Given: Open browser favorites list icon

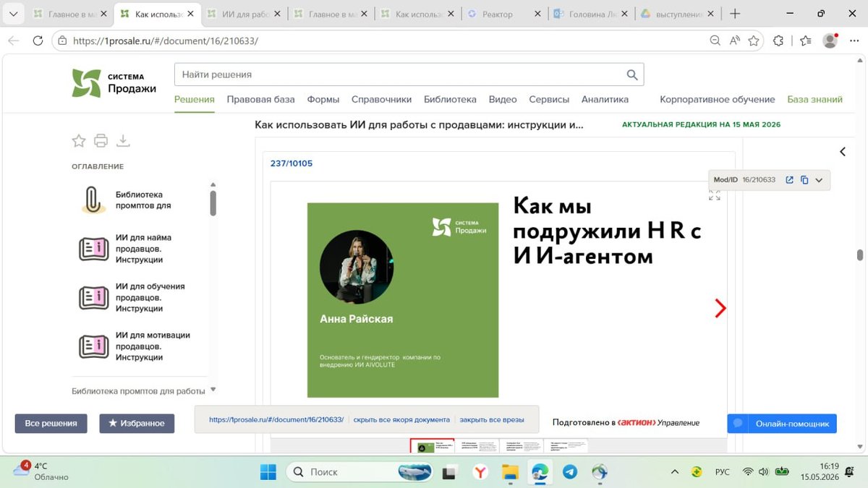Looking at the screenshot, I should (805, 41).
